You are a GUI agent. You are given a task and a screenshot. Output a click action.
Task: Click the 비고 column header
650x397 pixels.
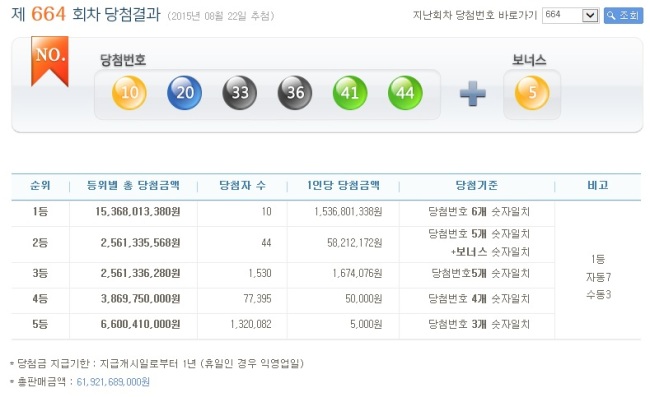click(x=597, y=186)
